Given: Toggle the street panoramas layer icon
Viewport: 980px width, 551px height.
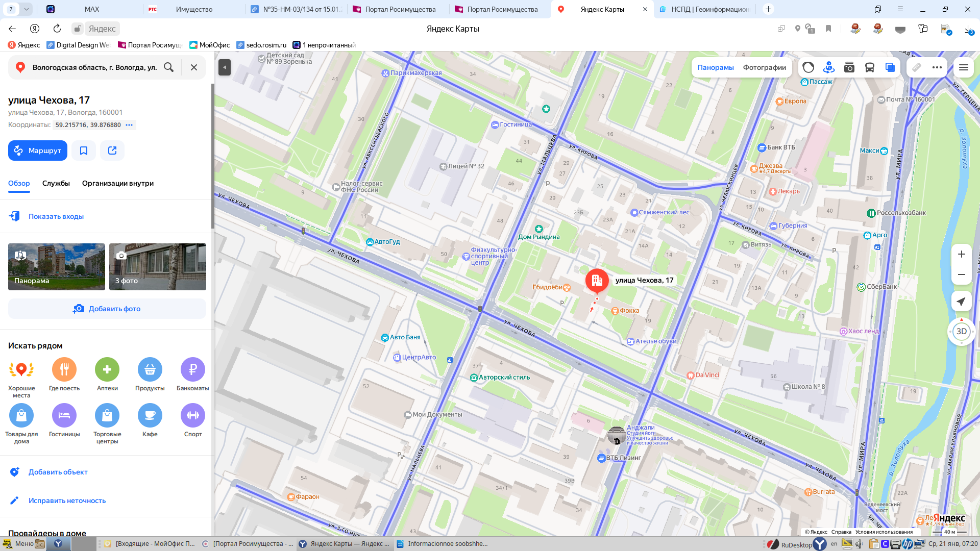Looking at the screenshot, I should tap(828, 67).
